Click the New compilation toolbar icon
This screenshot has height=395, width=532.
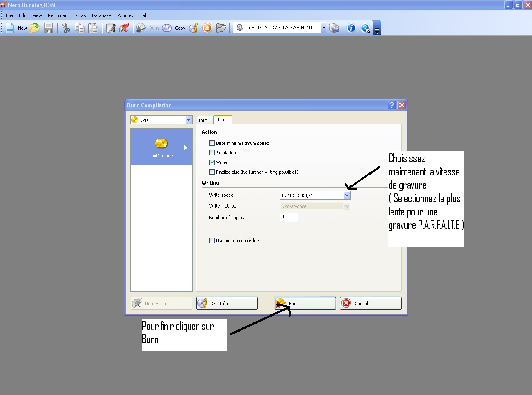coord(10,28)
